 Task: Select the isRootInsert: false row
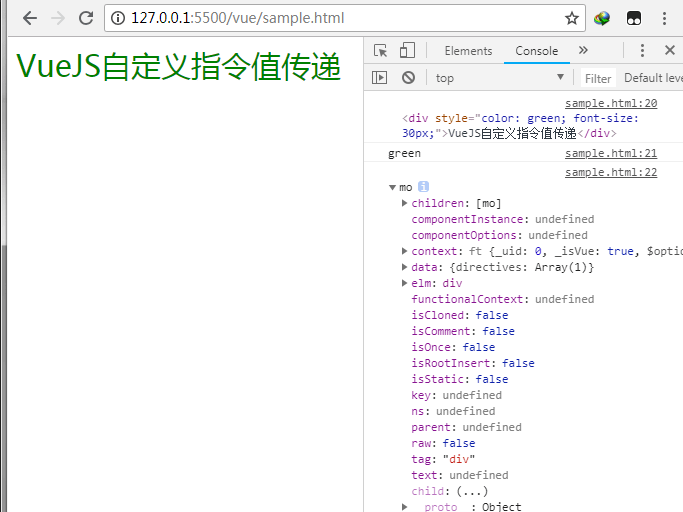(473, 363)
